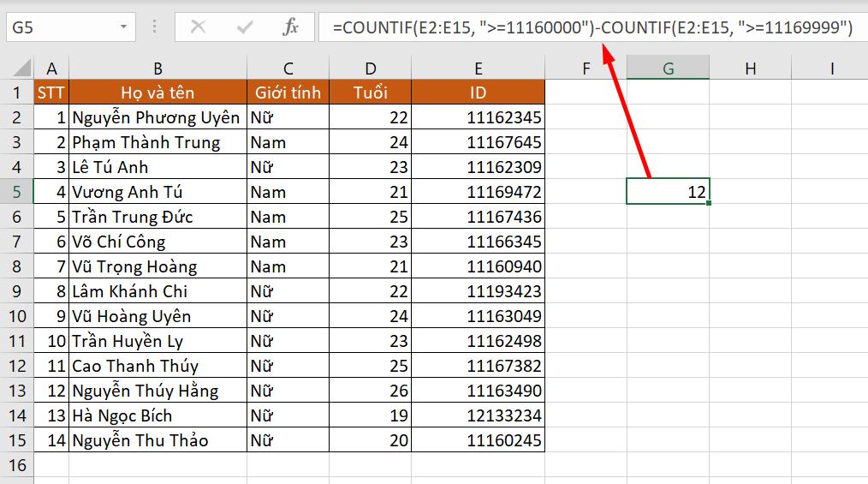The image size is (868, 484).
Task: Click age cell 26 for Nguyễn Thúy Hằng
Action: tap(371, 391)
